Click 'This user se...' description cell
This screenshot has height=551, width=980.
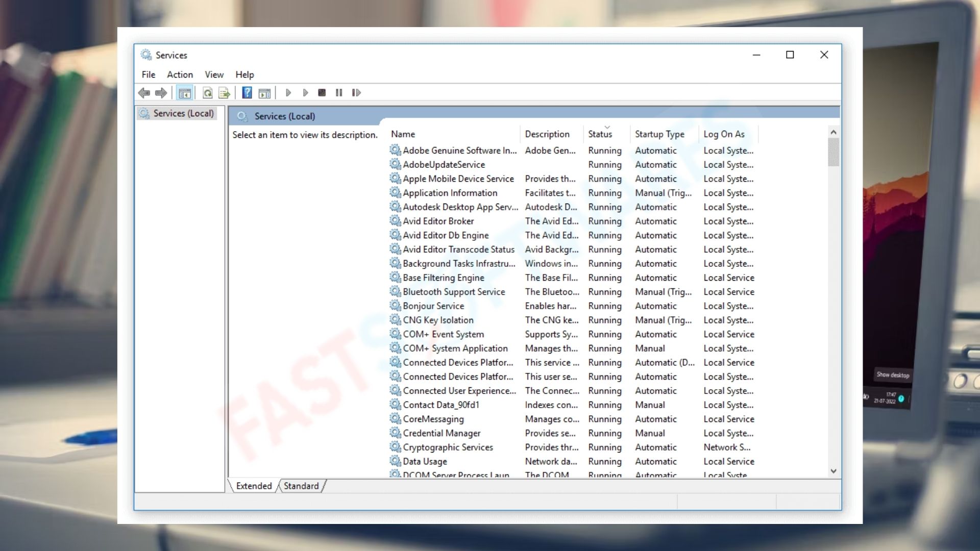tap(551, 377)
